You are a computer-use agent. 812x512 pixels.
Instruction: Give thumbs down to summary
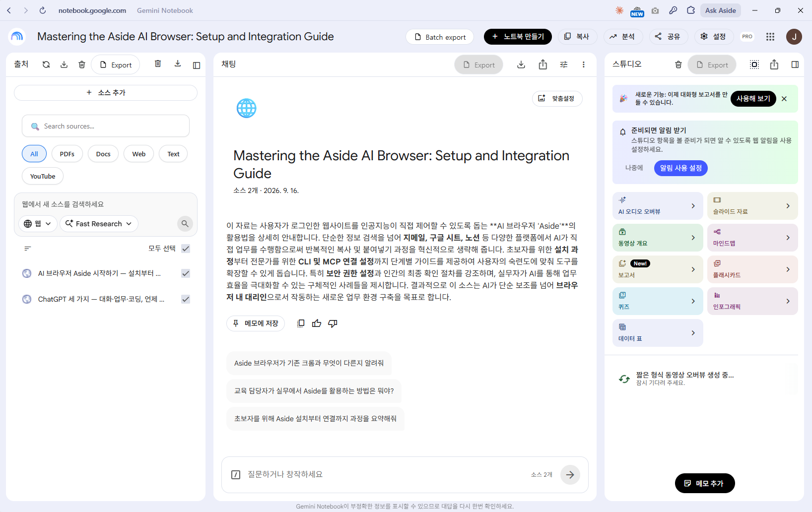pyautogui.click(x=333, y=323)
